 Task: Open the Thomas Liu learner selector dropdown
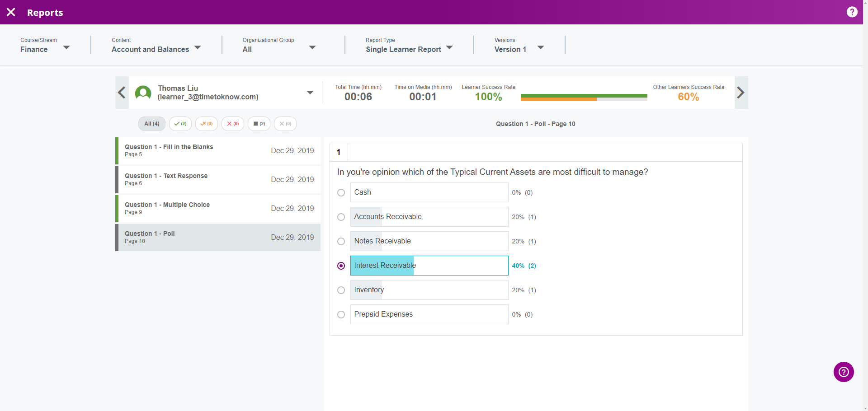click(x=310, y=93)
